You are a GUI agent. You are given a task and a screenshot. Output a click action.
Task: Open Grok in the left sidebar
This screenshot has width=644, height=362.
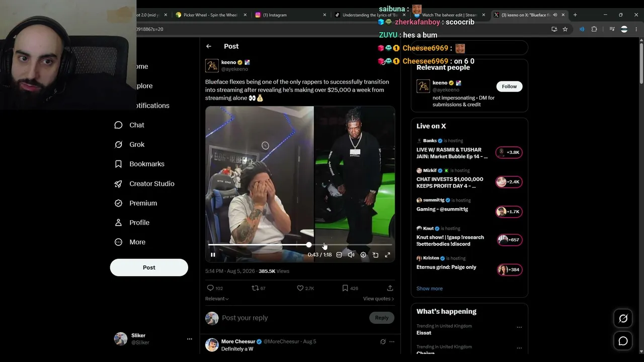tap(129, 145)
